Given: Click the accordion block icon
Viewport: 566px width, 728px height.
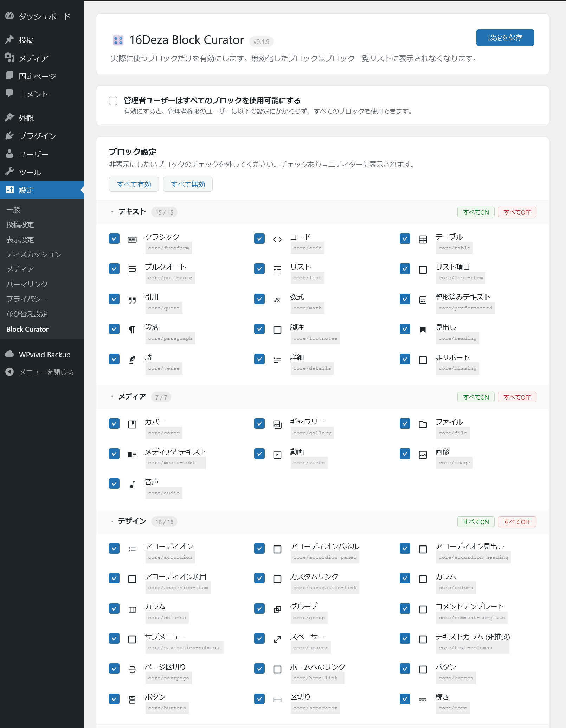Looking at the screenshot, I should (x=132, y=549).
